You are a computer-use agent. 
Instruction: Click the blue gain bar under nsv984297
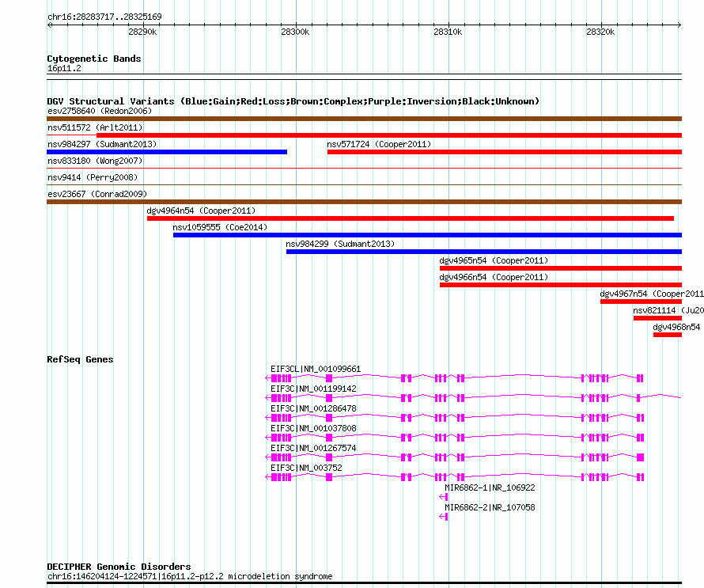tap(167, 152)
